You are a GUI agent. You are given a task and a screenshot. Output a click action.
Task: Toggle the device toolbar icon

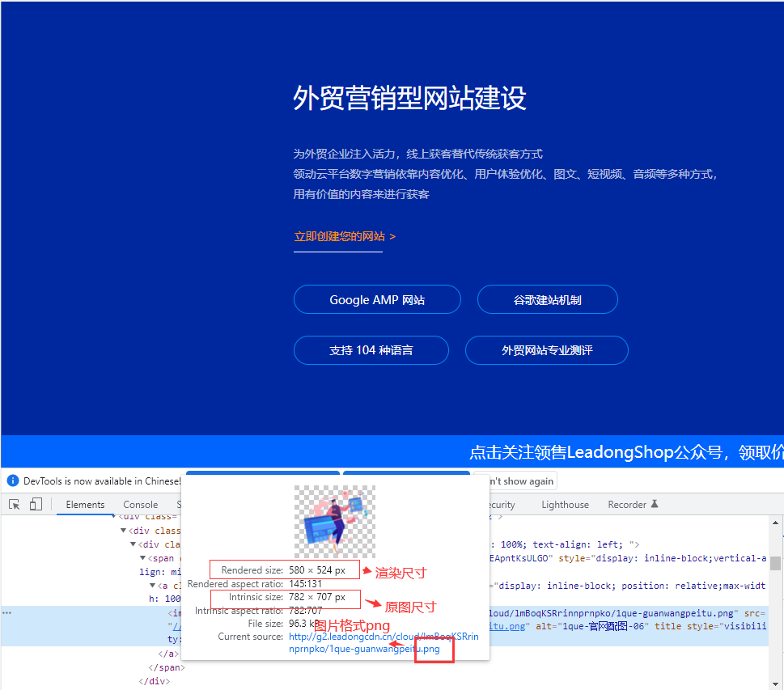click(36, 505)
